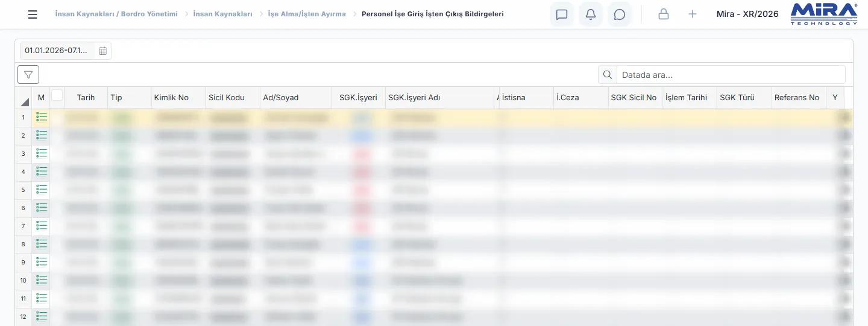Image resolution: width=868 pixels, height=326 pixels.
Task: Open the date range calendar picker
Action: pos(103,51)
